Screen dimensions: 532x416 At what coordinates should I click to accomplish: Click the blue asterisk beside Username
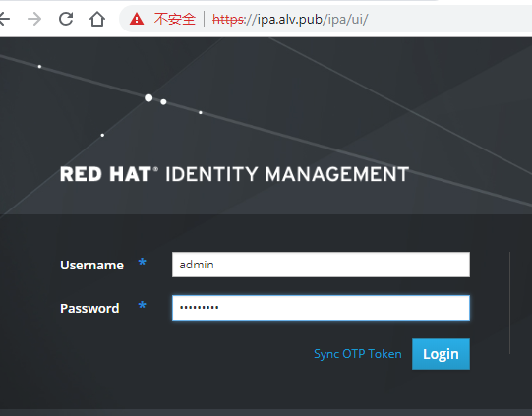point(143,263)
